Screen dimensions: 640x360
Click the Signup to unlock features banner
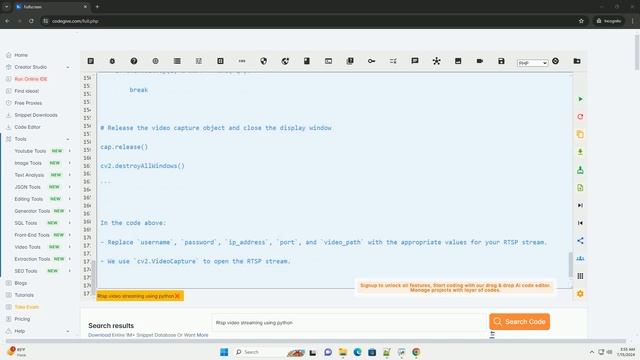(455, 288)
